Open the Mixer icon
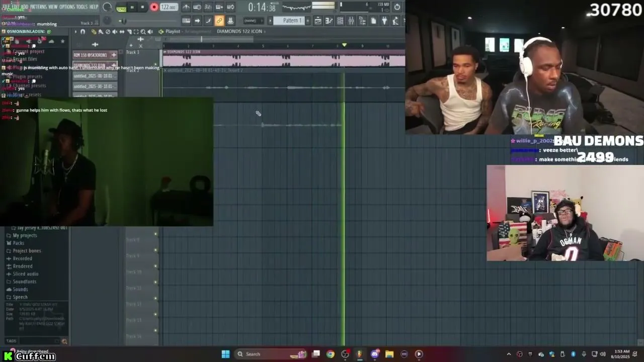This screenshot has width=644, height=362. coord(351,21)
